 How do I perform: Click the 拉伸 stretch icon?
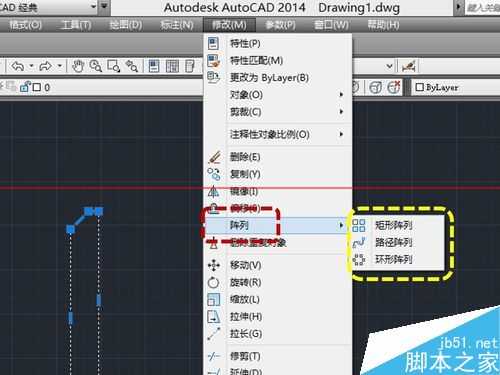(x=213, y=317)
